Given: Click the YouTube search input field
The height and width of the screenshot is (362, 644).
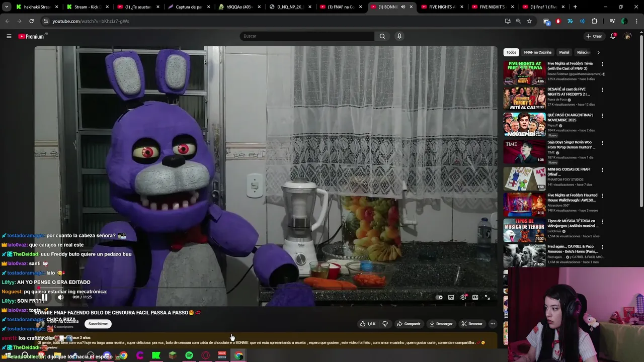Looking at the screenshot, I should [307, 36].
